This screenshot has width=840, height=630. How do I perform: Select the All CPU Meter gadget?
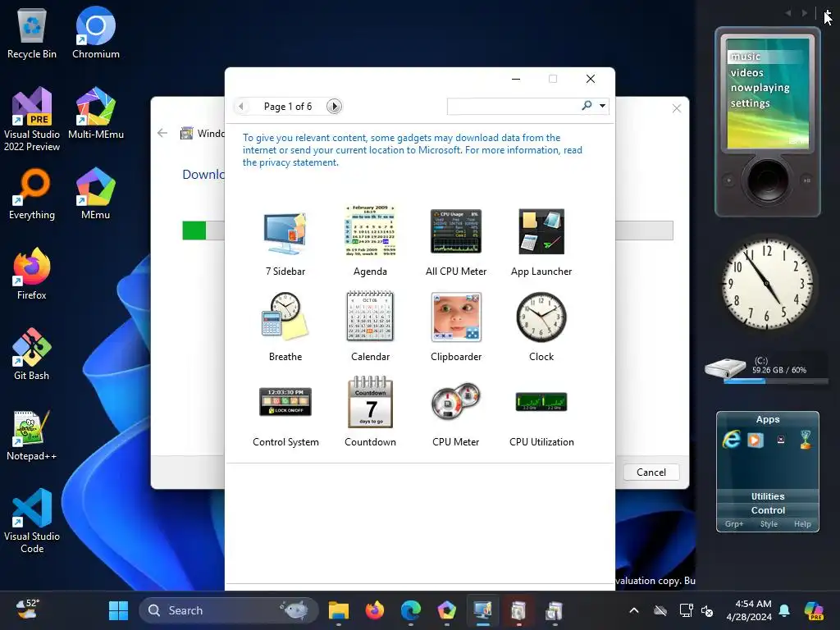click(x=456, y=241)
